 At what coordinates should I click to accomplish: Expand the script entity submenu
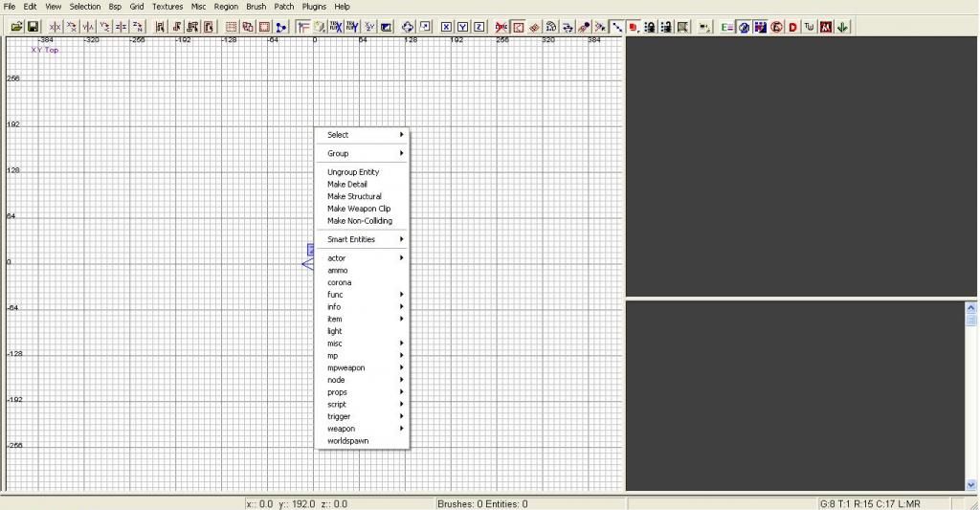click(362, 405)
